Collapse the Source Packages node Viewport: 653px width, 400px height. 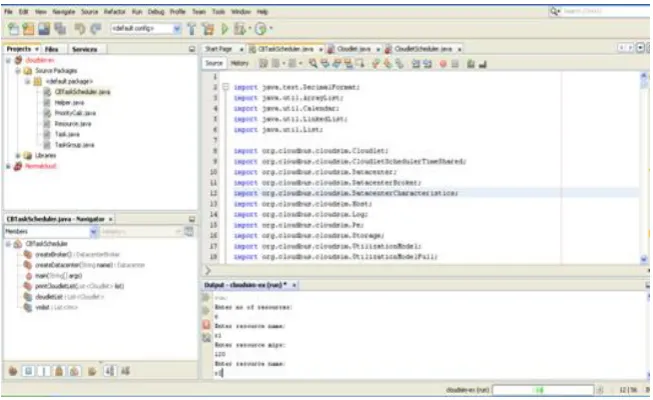(x=18, y=71)
